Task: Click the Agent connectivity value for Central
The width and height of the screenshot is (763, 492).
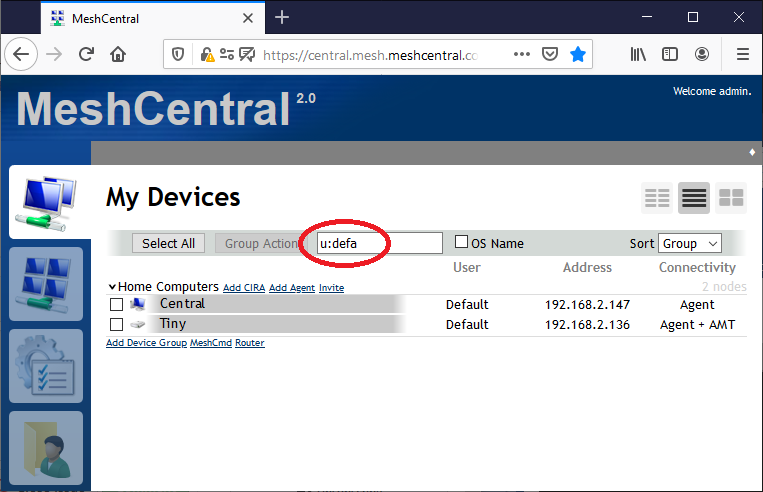Action: pyautogui.click(x=697, y=305)
